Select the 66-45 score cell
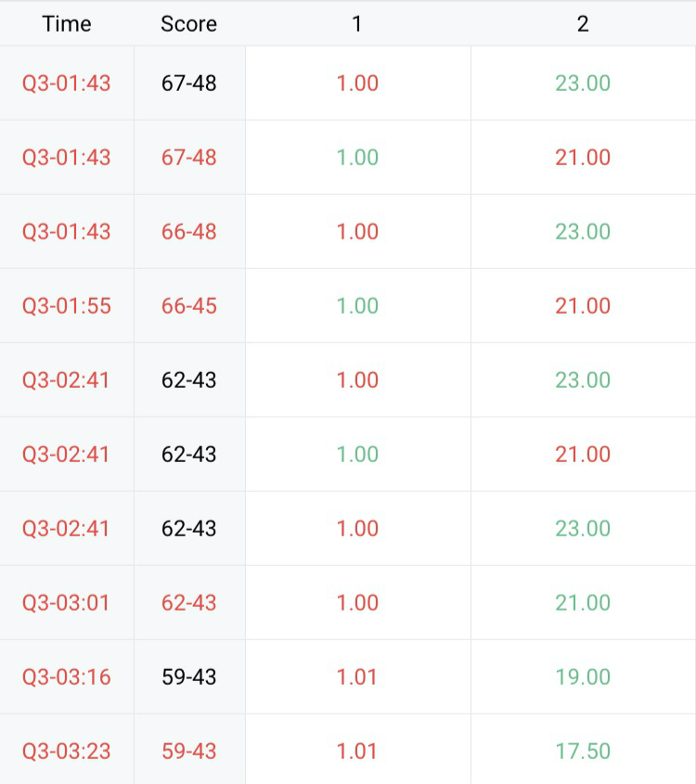The image size is (696, 784). click(x=188, y=306)
